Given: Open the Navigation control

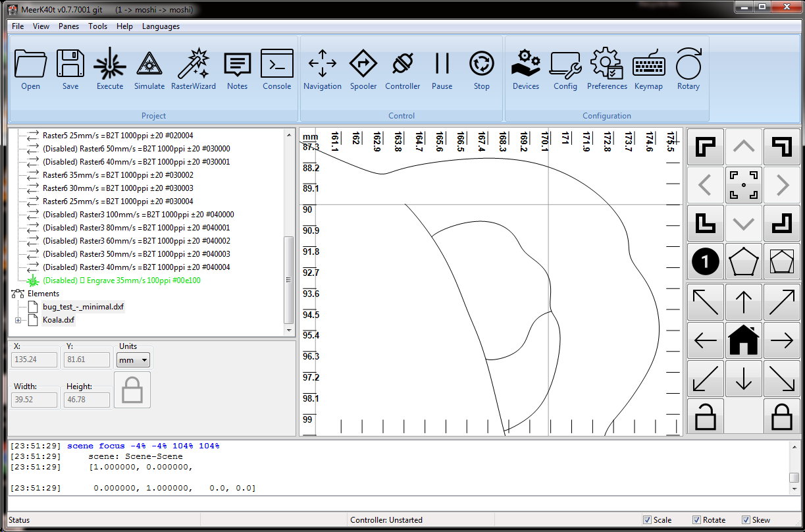Looking at the screenshot, I should (323, 70).
